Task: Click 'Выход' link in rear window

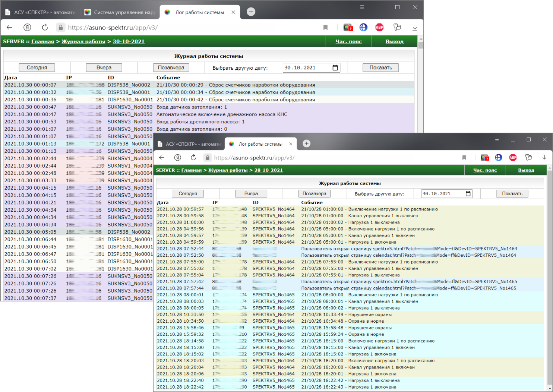Action: coord(395,41)
